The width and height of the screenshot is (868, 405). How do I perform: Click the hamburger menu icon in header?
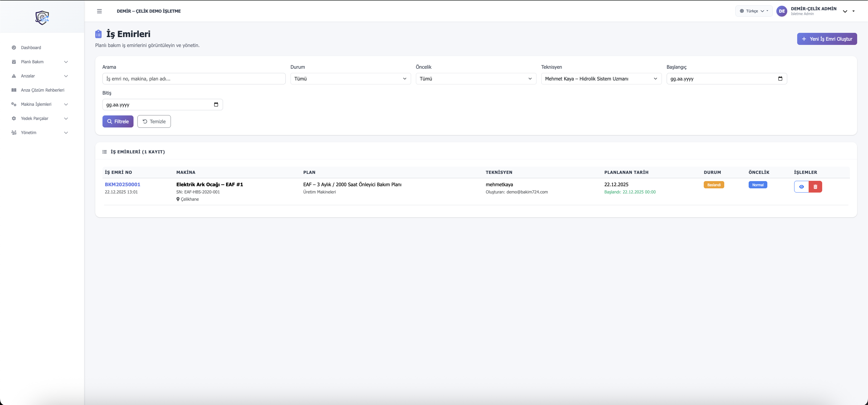pos(99,11)
